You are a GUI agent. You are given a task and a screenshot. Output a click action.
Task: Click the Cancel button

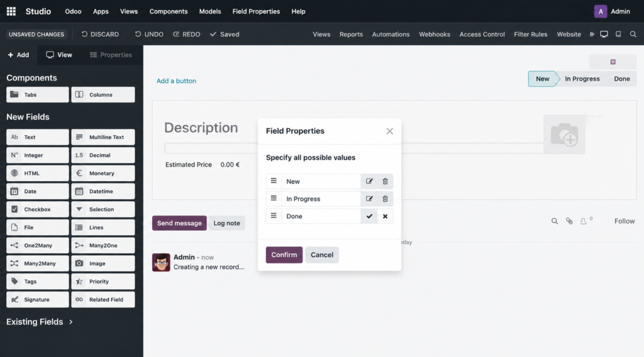[x=322, y=255]
